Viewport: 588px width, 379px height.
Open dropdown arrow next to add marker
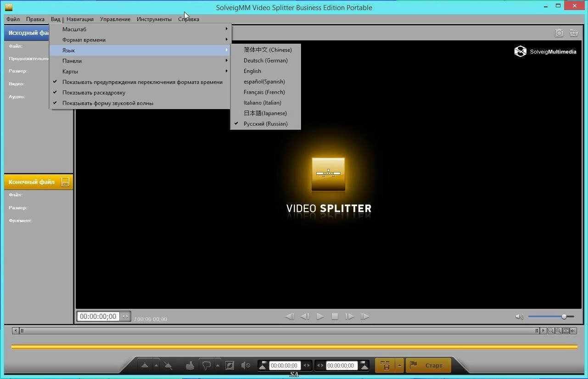tap(156, 366)
